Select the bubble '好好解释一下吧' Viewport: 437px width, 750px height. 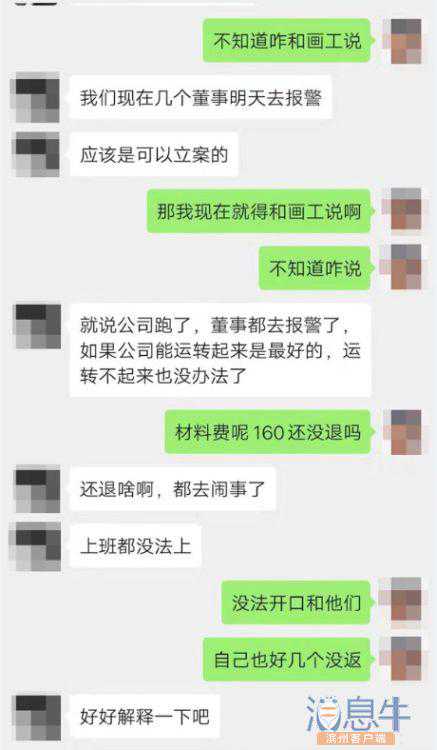tap(145, 716)
